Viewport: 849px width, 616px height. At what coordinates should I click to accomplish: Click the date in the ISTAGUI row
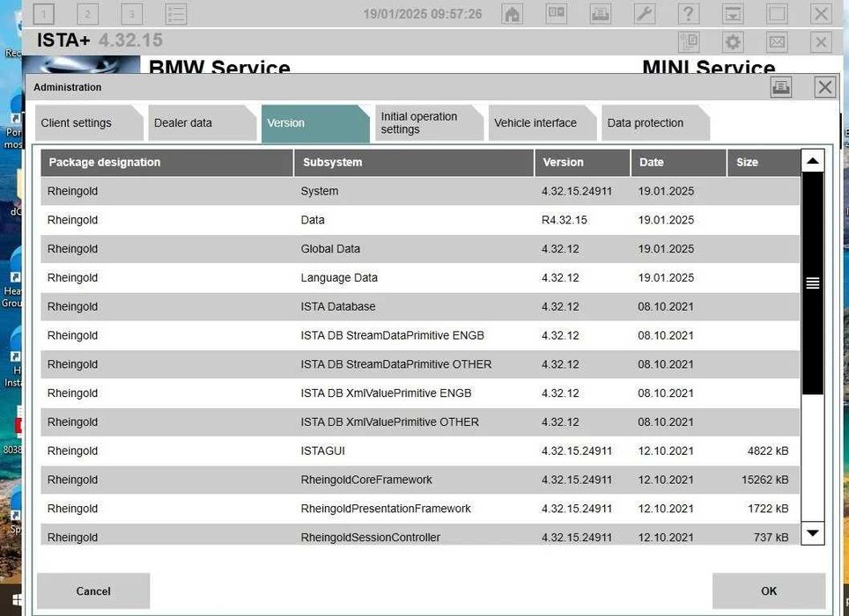coord(666,451)
